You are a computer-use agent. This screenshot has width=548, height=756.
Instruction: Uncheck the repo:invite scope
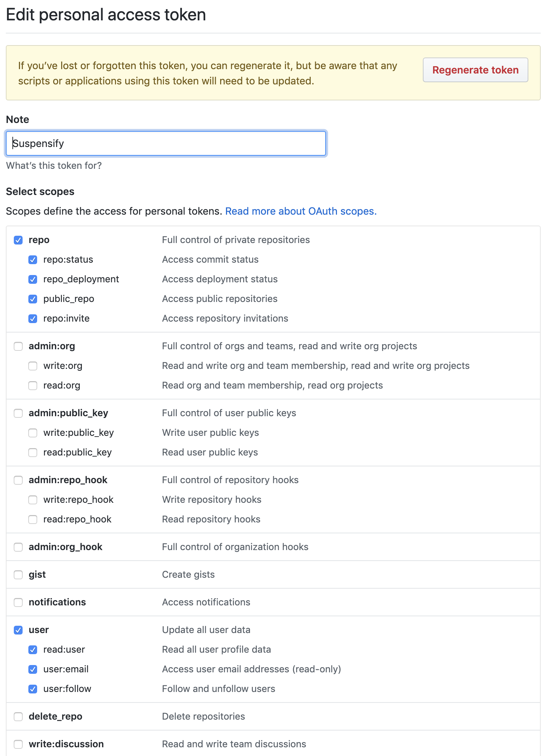pyautogui.click(x=33, y=319)
